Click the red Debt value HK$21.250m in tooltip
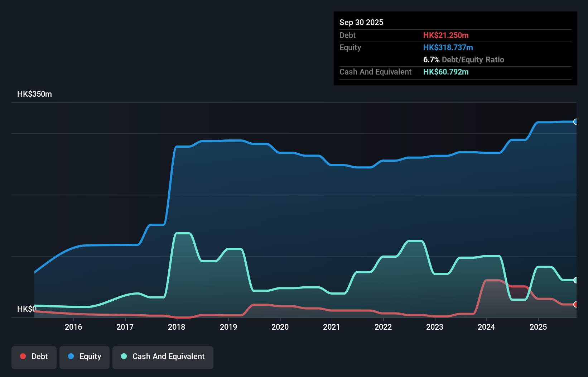Screen dimensions: 588x377 click(446, 35)
